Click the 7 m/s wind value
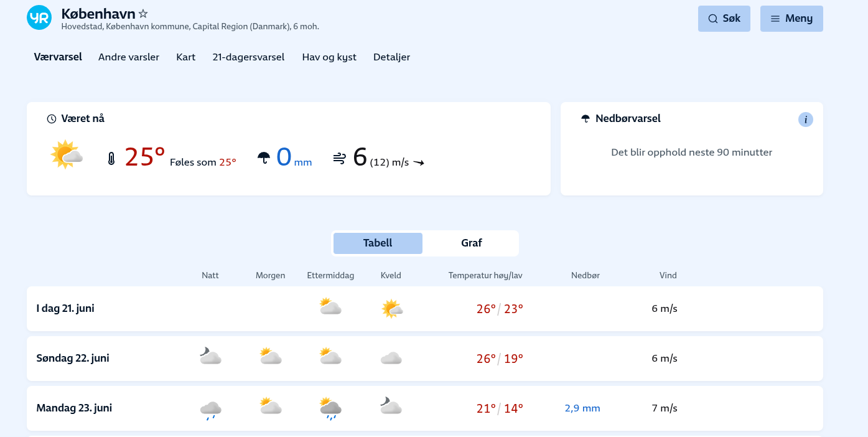Image resolution: width=868 pixels, height=437 pixels. tap(665, 408)
